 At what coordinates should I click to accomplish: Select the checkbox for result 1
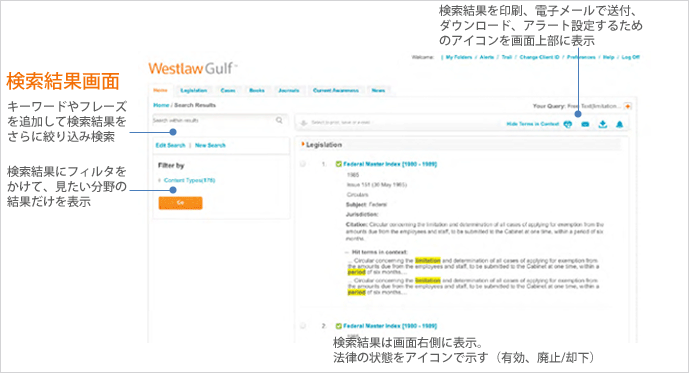(303, 164)
